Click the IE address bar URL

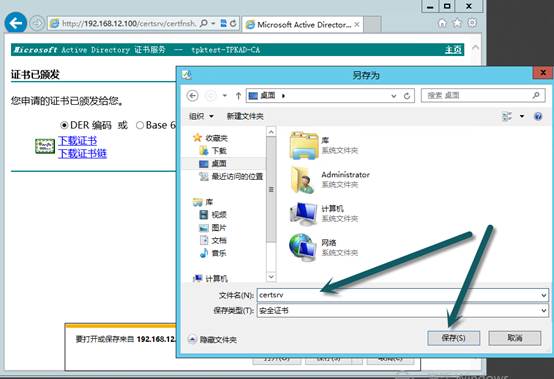(129, 24)
